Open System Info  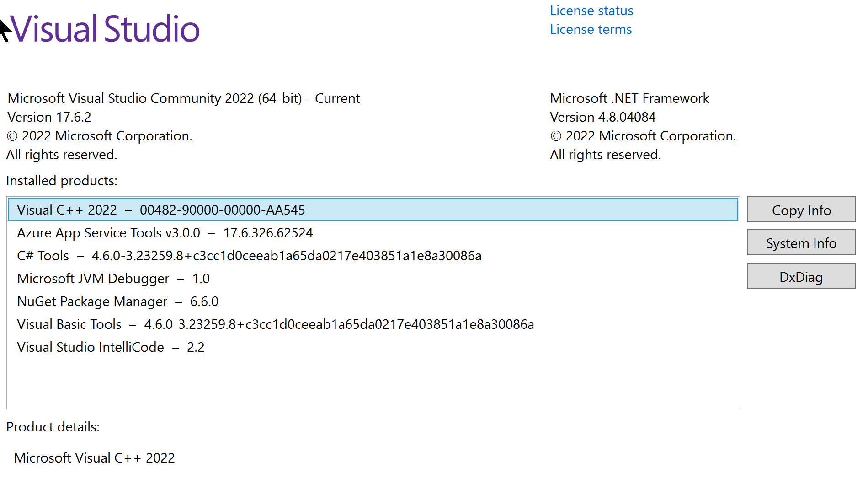[x=801, y=243]
